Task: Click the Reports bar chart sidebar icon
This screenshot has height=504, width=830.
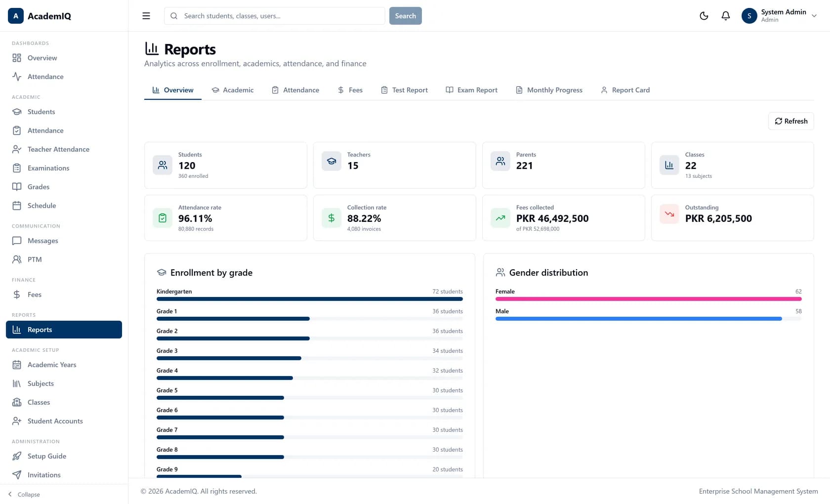Action: tap(17, 330)
